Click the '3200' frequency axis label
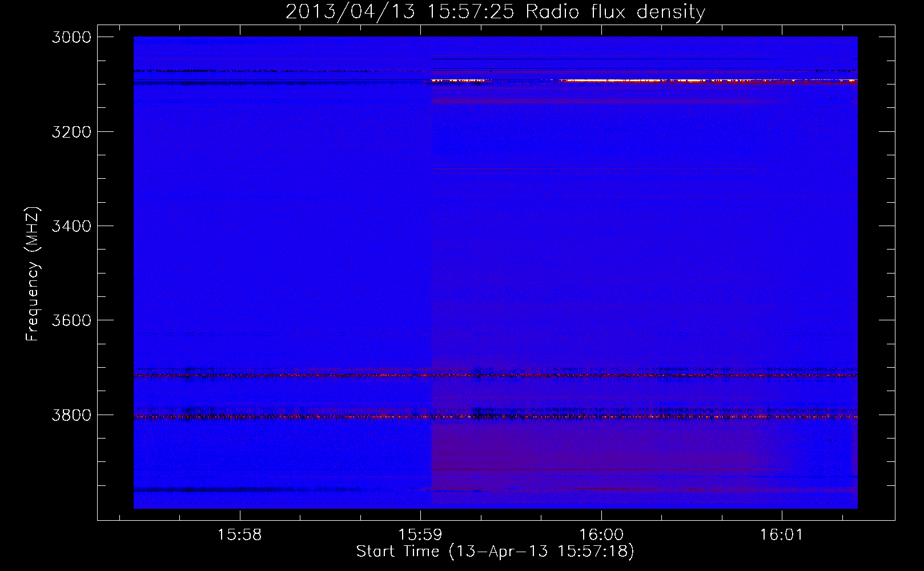924x571 pixels. point(71,132)
